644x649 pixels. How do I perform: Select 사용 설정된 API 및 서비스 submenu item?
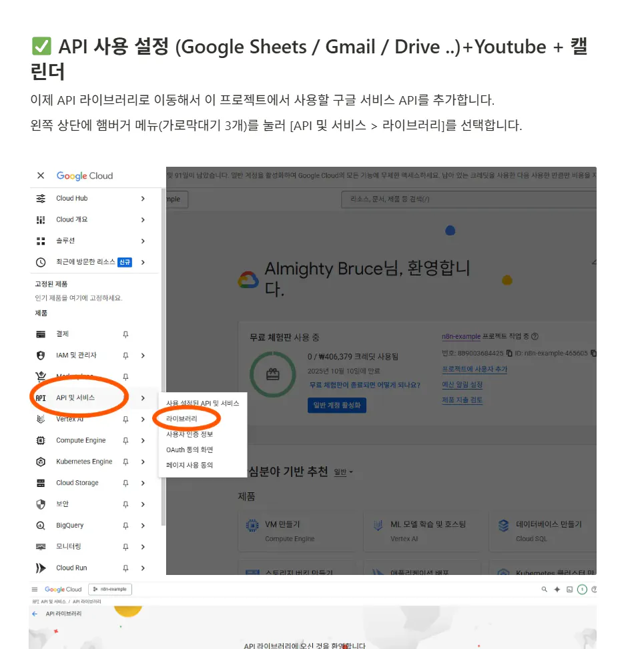click(202, 403)
